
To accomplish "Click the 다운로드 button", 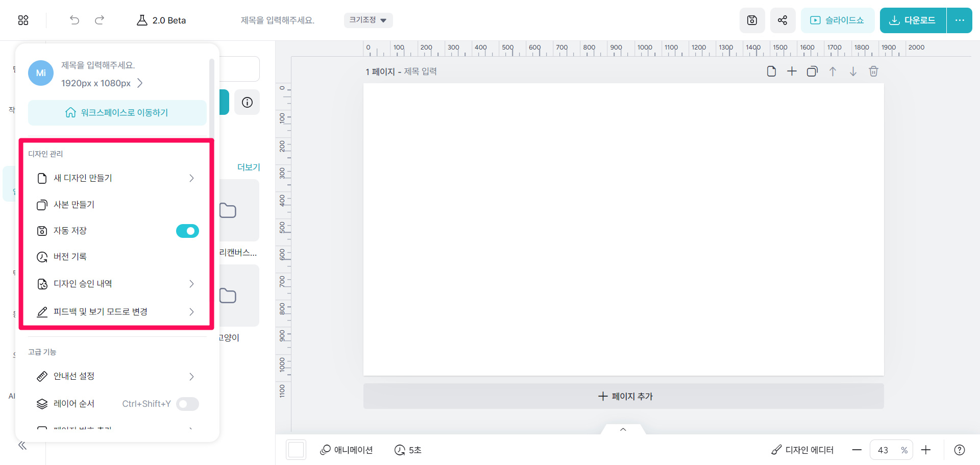I will click(x=912, y=20).
